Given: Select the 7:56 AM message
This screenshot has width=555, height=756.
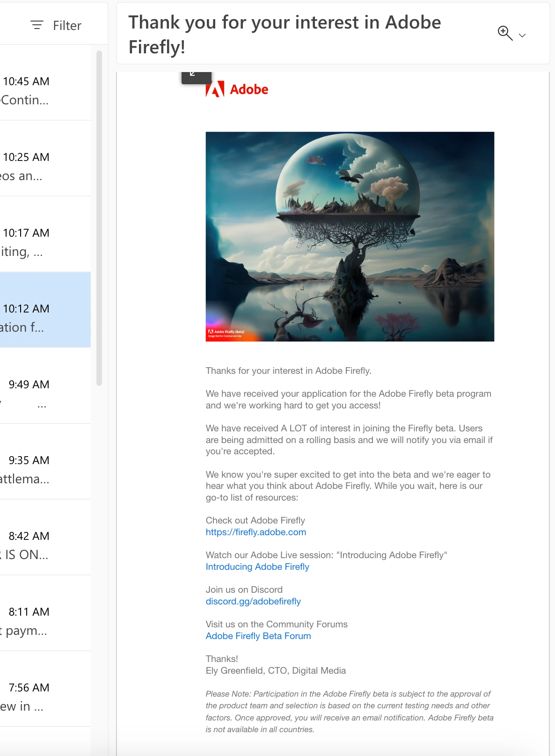Looking at the screenshot, I should [x=45, y=689].
